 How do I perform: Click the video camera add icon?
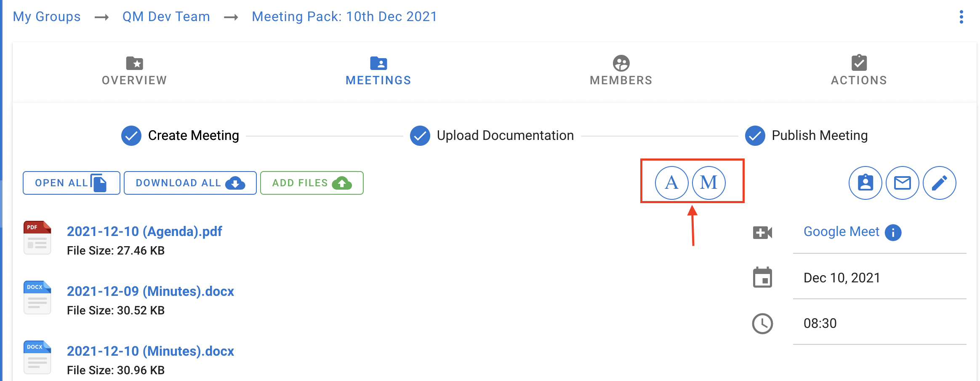(762, 233)
